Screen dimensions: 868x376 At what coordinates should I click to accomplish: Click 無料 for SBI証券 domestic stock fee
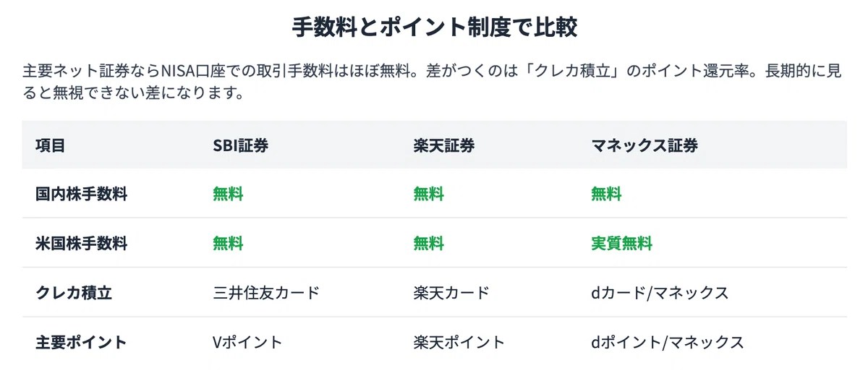(228, 194)
